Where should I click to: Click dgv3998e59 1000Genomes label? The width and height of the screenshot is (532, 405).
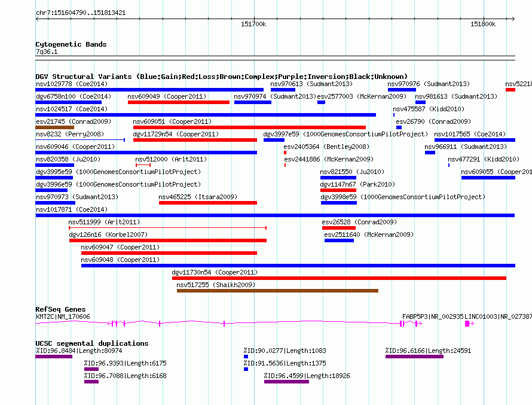click(403, 197)
